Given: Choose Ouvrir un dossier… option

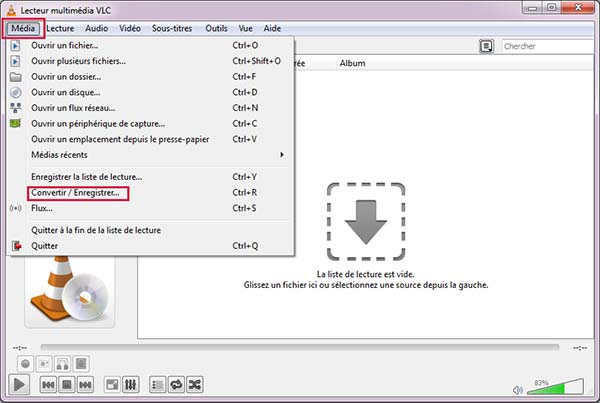Looking at the screenshot, I should [x=151, y=77].
